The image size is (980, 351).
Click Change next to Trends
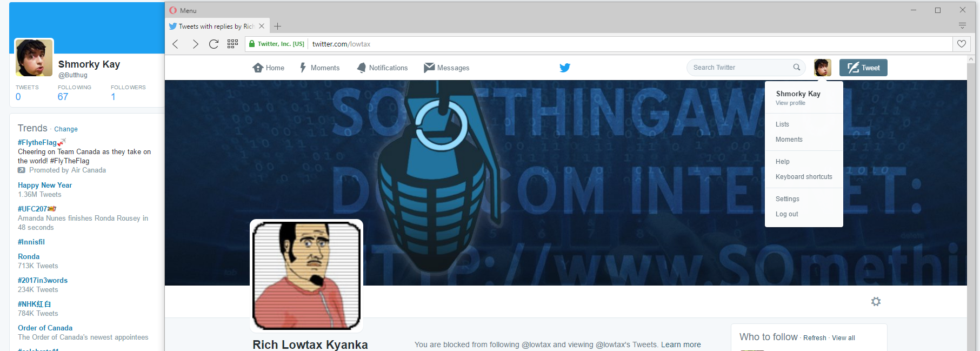66,129
